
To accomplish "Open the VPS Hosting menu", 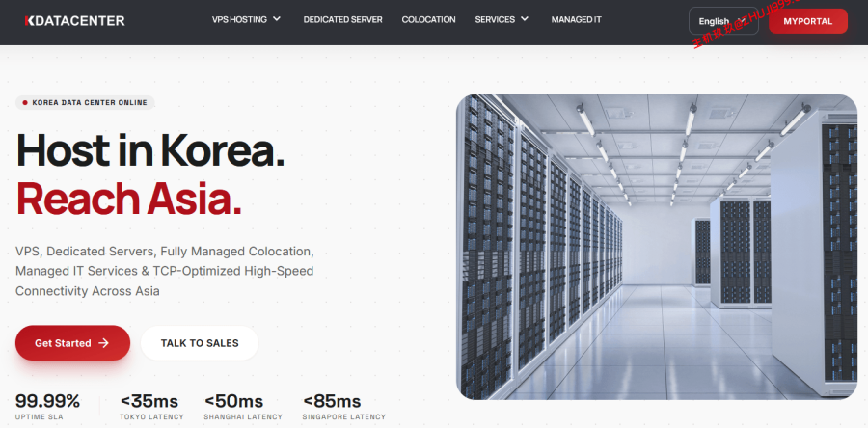I will (246, 19).
